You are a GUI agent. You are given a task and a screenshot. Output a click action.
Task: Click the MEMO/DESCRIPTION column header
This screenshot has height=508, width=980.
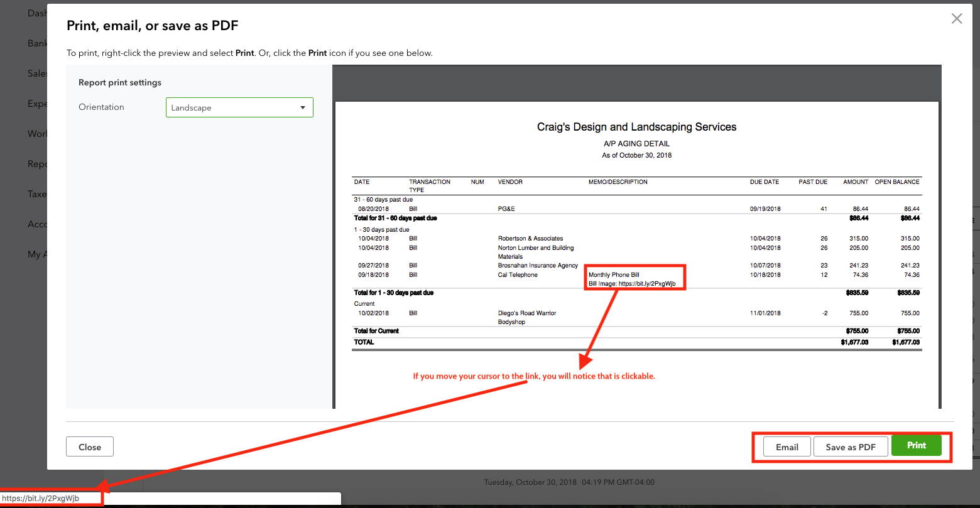618,182
